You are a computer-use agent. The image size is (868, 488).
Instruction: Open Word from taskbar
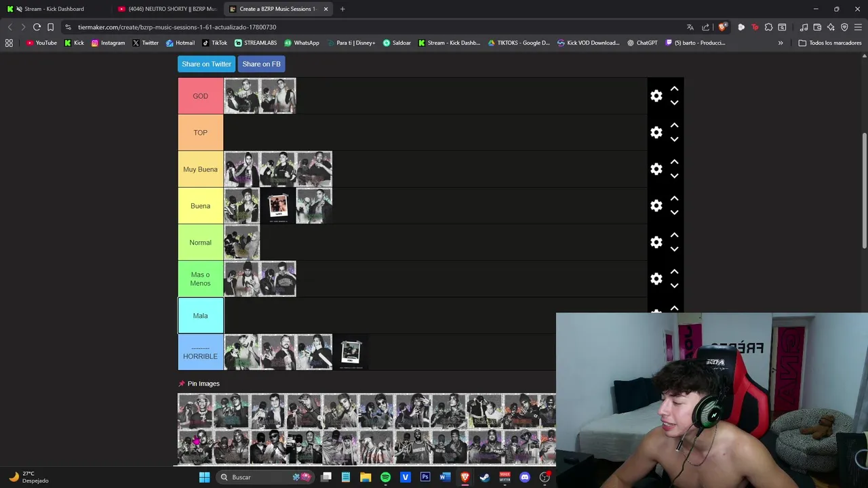(445, 477)
